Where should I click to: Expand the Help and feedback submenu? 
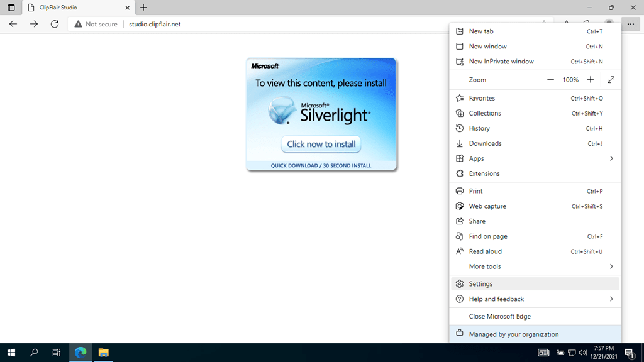(x=610, y=299)
